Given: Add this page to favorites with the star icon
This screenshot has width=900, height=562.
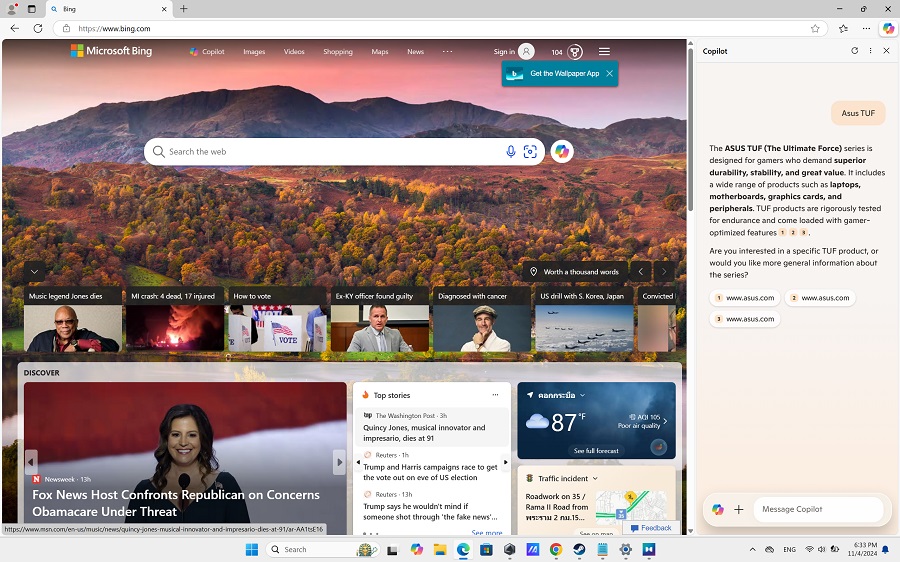Looking at the screenshot, I should (815, 28).
